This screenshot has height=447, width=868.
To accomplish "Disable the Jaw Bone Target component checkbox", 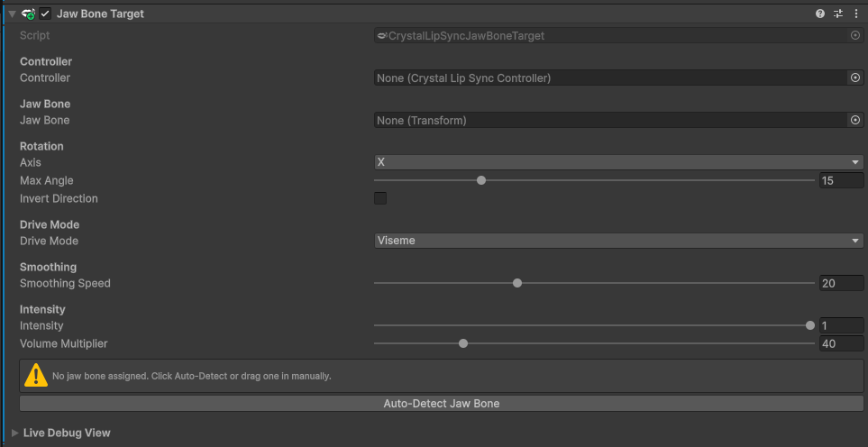I will coord(45,14).
